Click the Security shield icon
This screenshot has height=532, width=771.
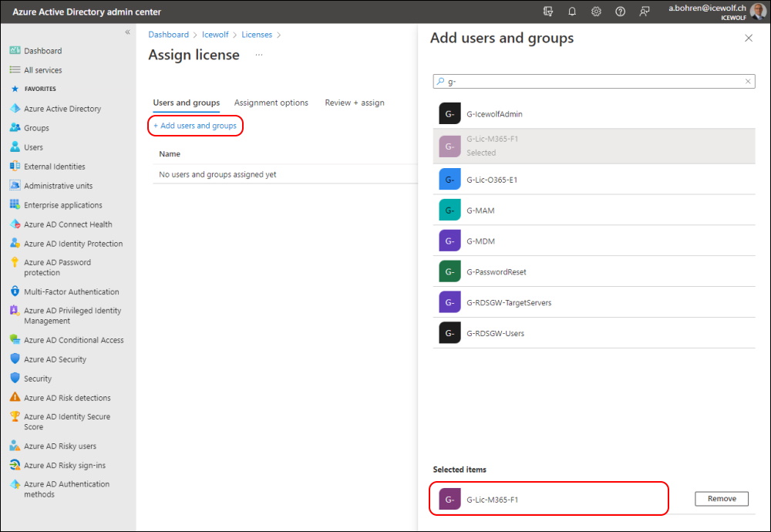[15, 378]
